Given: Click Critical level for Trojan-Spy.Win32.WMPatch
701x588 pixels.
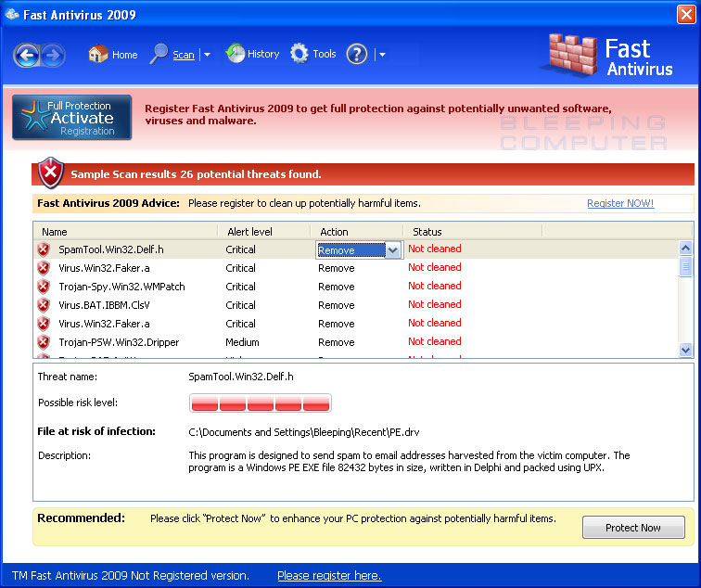Looking at the screenshot, I should coord(240,287).
